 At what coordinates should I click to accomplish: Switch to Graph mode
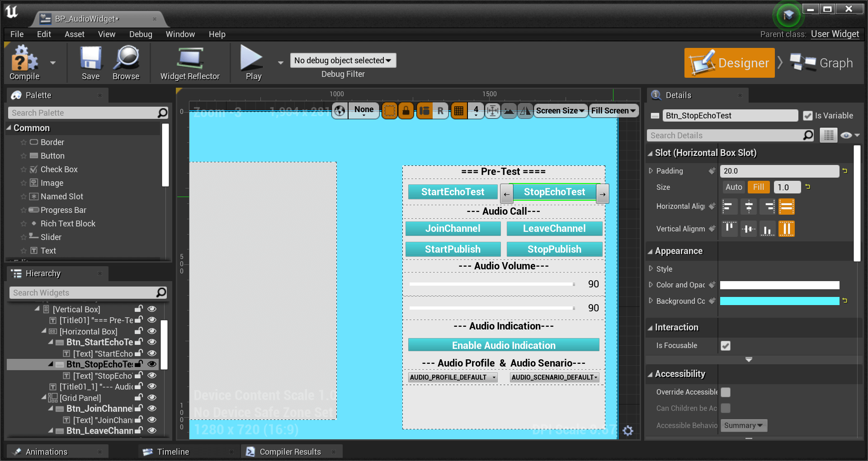pyautogui.click(x=821, y=63)
